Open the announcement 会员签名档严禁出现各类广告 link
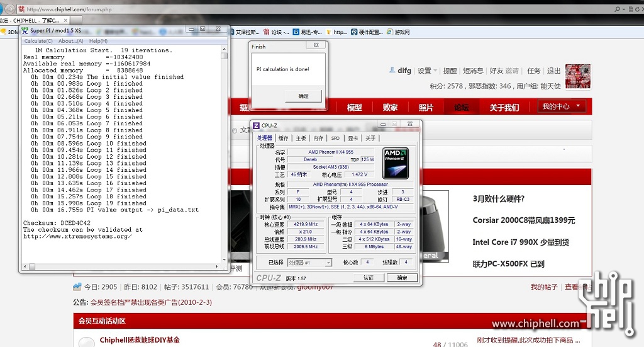Viewport: 644px width, 347px height. click(x=151, y=302)
